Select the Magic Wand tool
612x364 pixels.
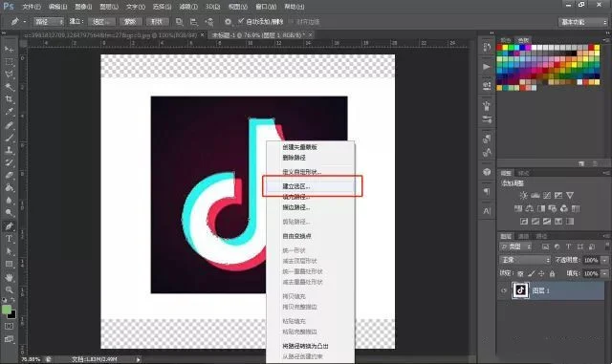(9, 87)
